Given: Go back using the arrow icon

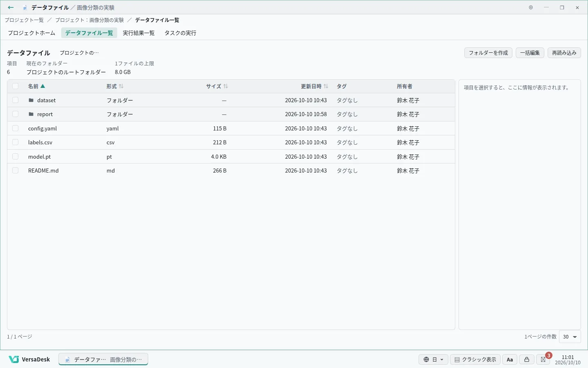Looking at the screenshot, I should click(x=11, y=7).
